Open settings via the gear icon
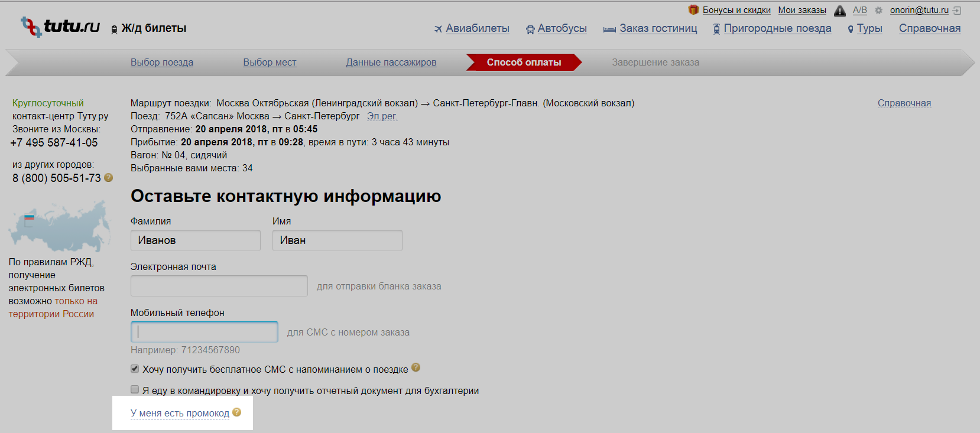 click(878, 11)
